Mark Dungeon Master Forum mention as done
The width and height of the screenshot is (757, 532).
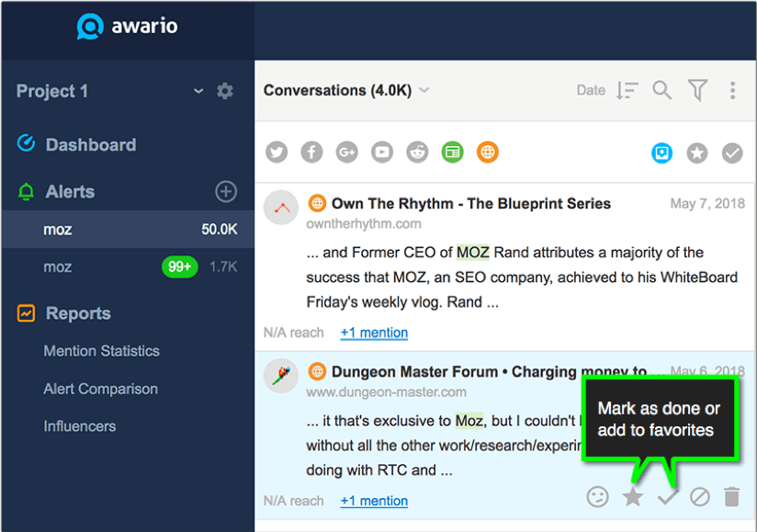[x=668, y=497]
